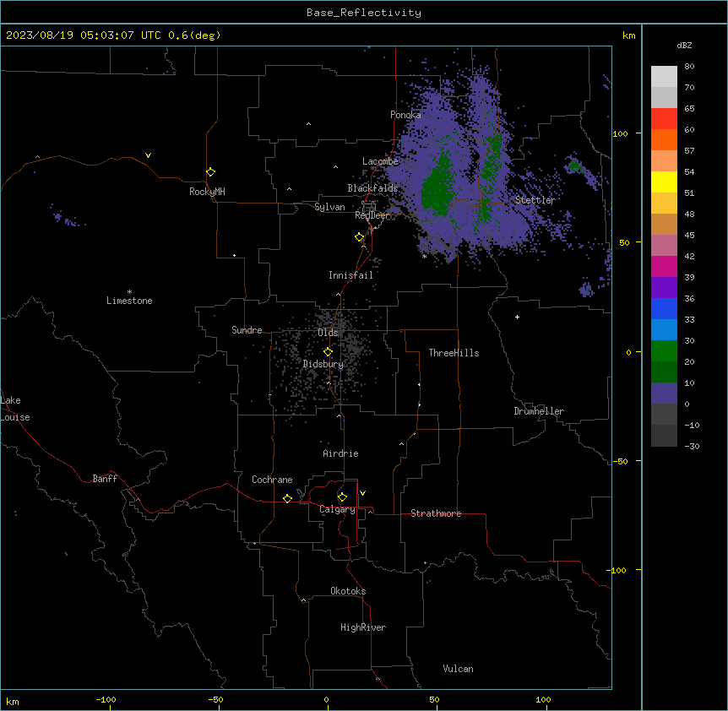Click the Lacombe town label
The width and height of the screenshot is (728, 711).
click(380, 161)
